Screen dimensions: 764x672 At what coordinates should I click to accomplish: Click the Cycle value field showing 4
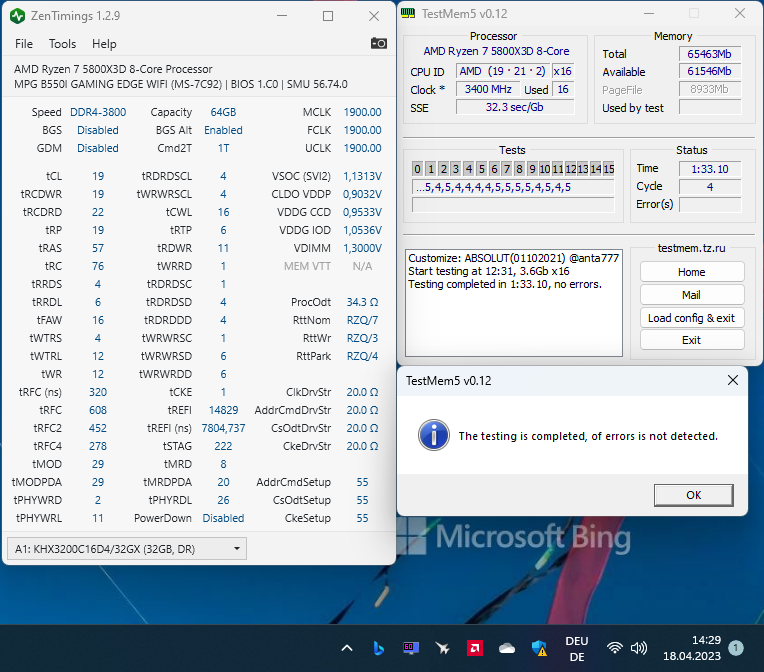[x=710, y=187]
